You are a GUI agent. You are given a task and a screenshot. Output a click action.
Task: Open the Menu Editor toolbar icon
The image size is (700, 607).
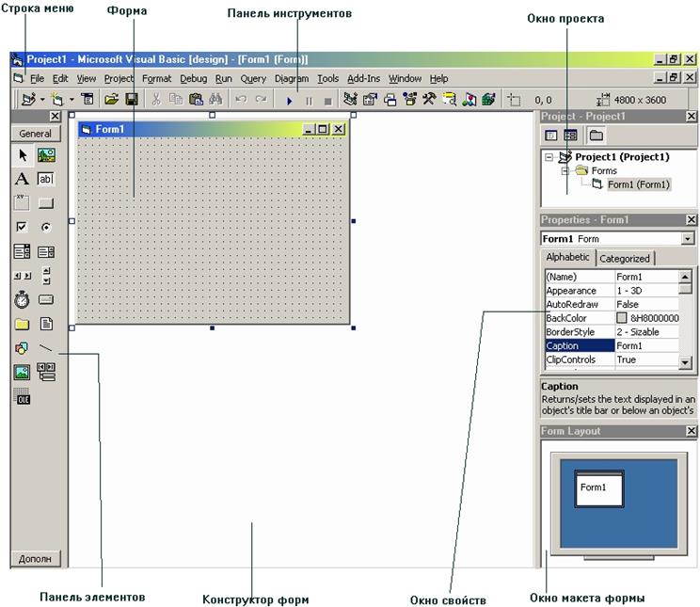[x=87, y=99]
